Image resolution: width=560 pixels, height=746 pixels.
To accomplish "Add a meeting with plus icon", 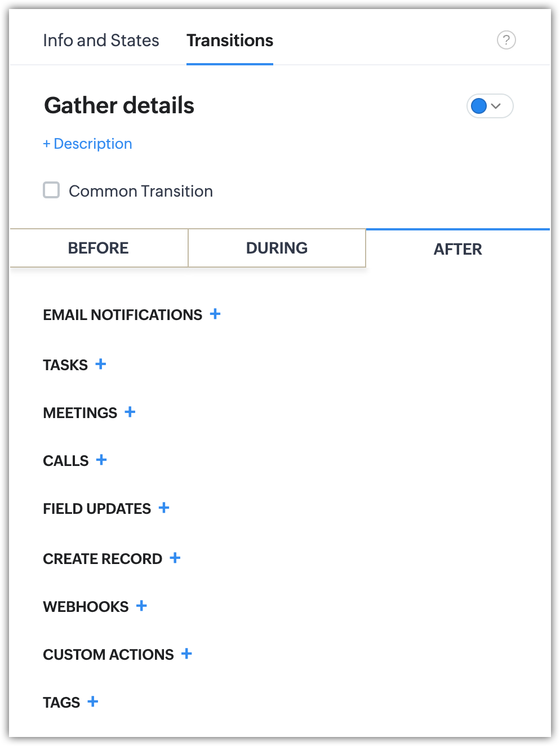I will [130, 412].
